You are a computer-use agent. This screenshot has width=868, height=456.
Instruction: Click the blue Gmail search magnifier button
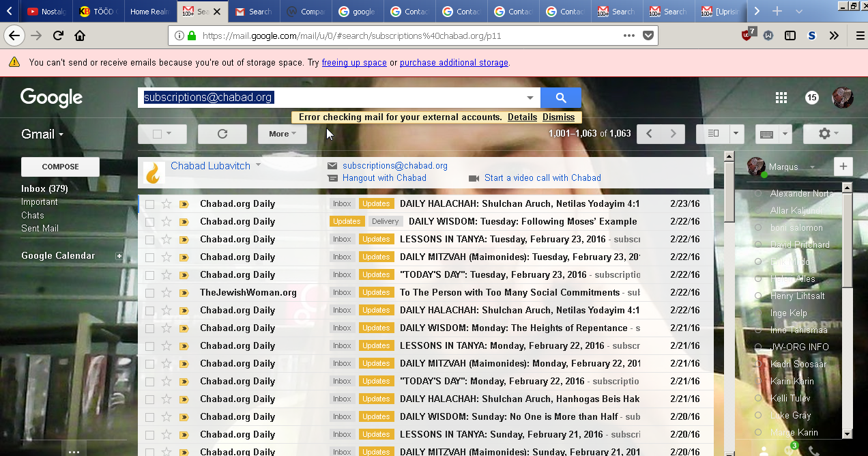(x=560, y=98)
